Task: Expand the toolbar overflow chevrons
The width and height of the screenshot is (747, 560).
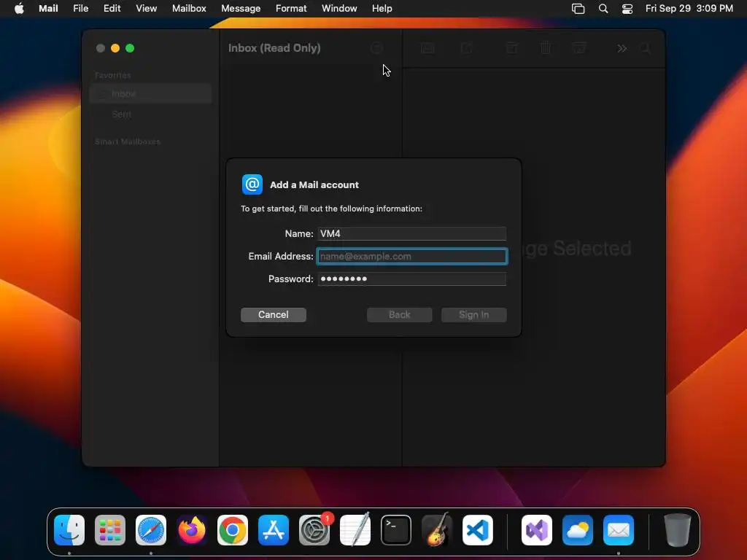Action: click(622, 48)
